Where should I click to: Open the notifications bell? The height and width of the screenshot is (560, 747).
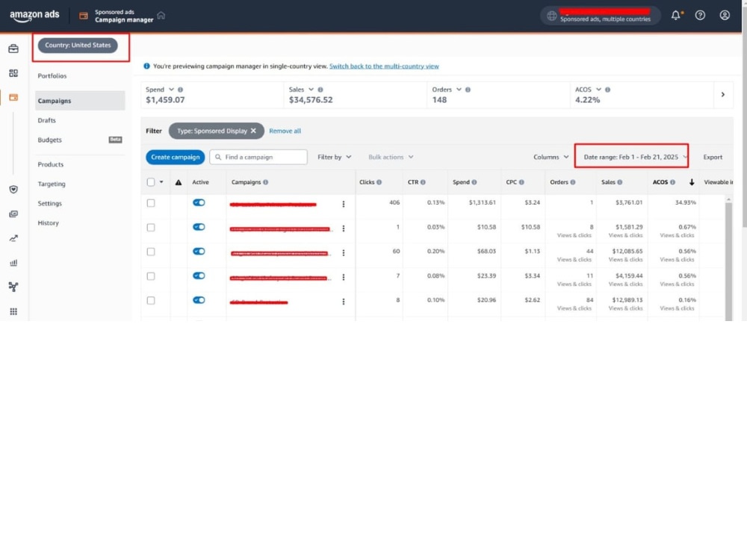pyautogui.click(x=675, y=15)
